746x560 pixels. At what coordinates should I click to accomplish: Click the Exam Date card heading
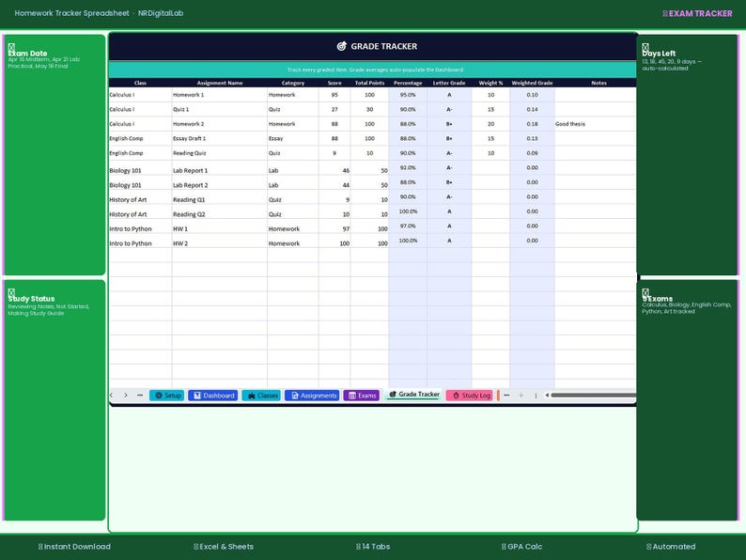(27, 54)
